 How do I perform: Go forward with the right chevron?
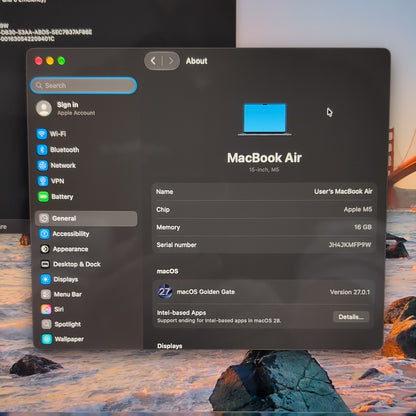(171, 61)
